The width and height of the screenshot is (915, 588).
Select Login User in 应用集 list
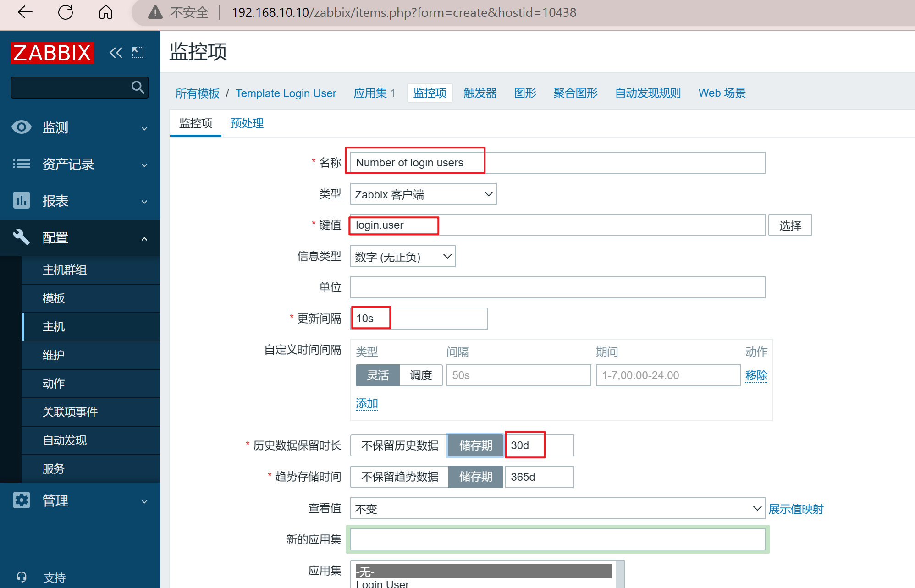483,584
